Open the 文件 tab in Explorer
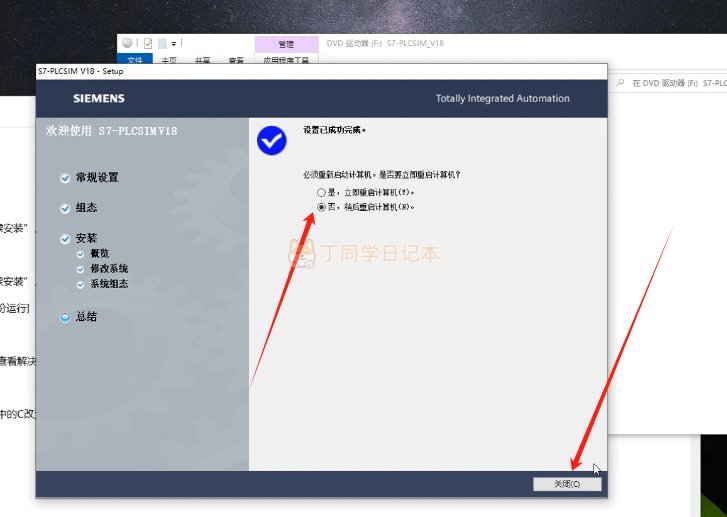The height and width of the screenshot is (517, 727). [134, 59]
